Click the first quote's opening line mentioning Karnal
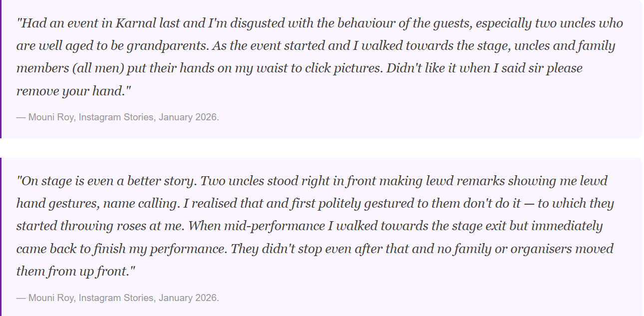Image resolution: width=644 pixels, height=316 pixels. [x=320, y=23]
